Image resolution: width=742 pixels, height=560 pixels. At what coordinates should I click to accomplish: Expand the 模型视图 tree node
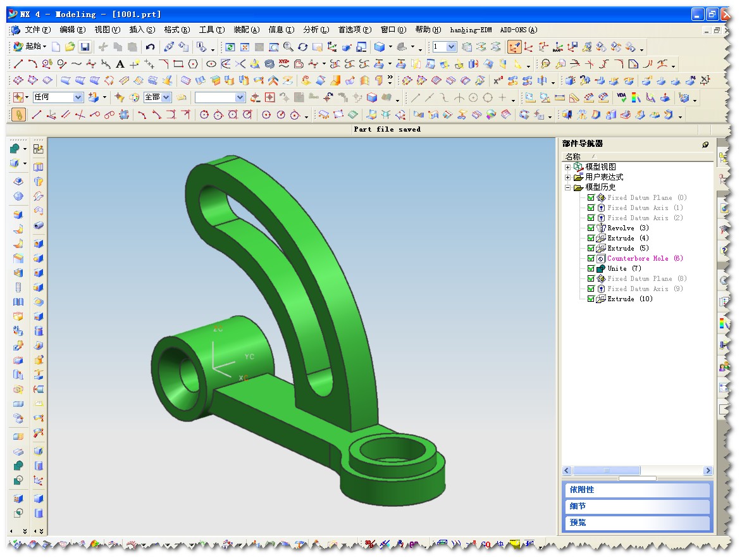tap(567, 167)
